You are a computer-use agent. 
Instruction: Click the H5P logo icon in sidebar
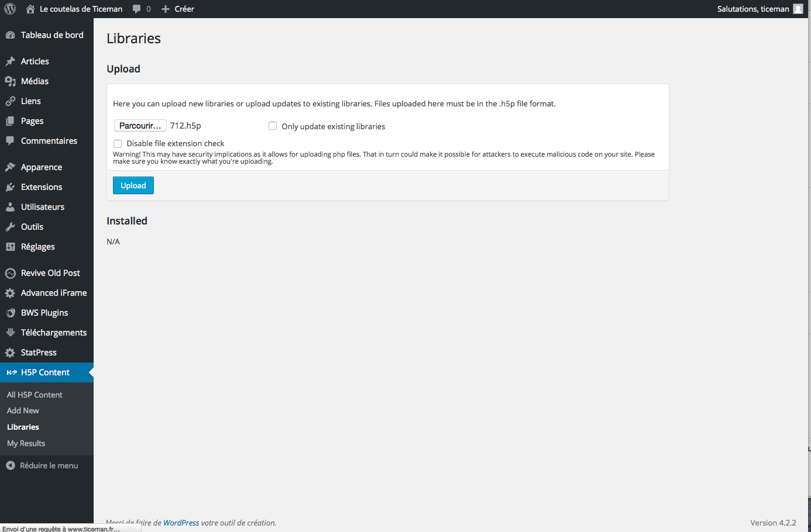(x=11, y=372)
